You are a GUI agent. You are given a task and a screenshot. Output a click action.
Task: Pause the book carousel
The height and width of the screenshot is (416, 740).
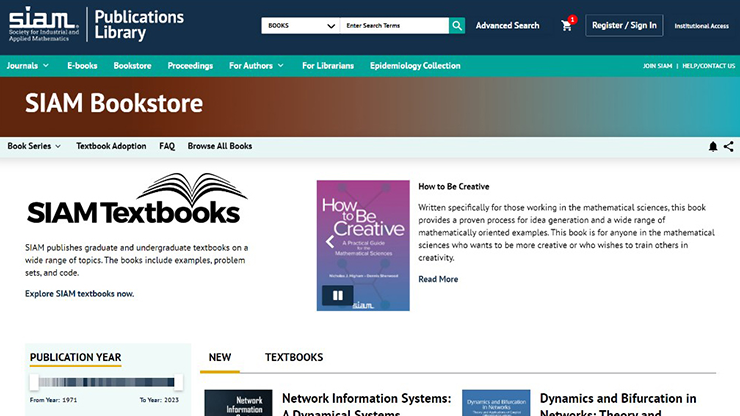tap(337, 296)
